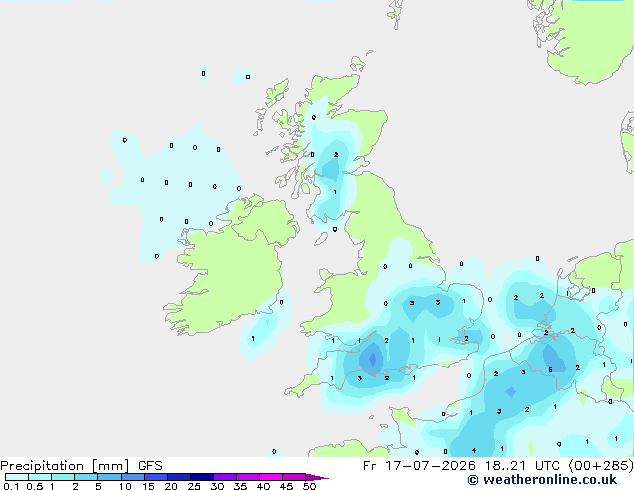The width and height of the screenshot is (634, 490).
Task: Click the "(00+285)" forecast offset text
Action: tap(601, 466)
